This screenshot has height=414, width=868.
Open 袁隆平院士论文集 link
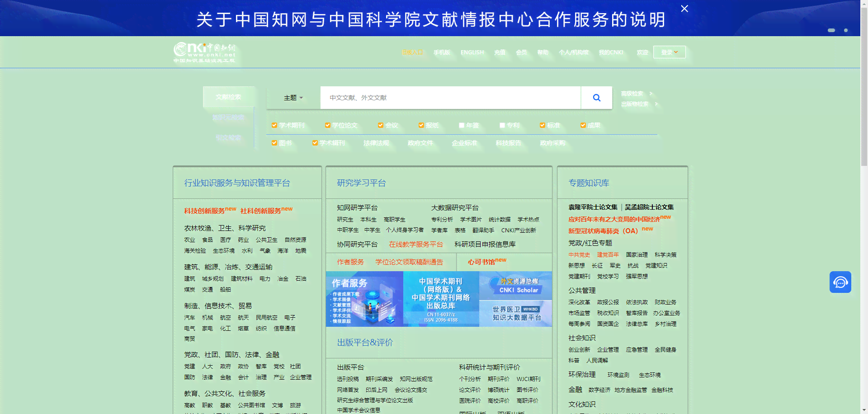click(593, 207)
